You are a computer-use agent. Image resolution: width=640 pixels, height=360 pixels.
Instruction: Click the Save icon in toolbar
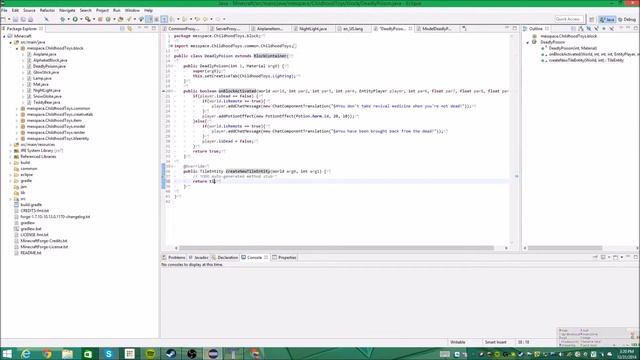coord(16,19)
